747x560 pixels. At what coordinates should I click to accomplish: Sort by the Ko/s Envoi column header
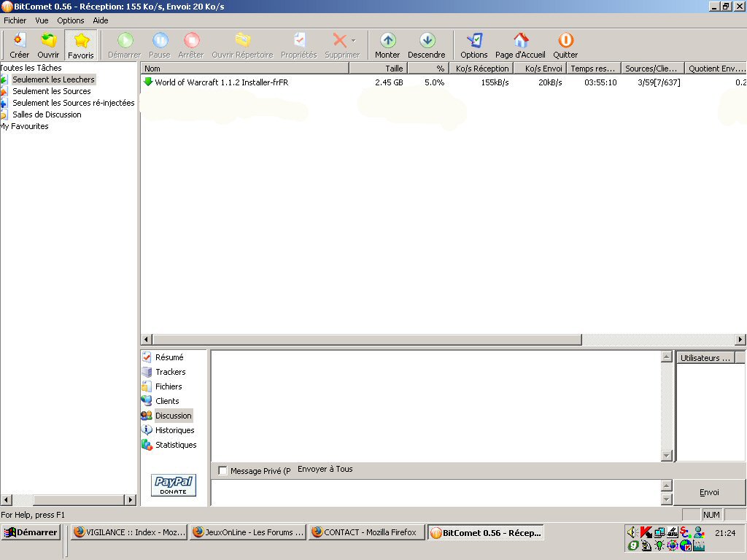point(541,69)
